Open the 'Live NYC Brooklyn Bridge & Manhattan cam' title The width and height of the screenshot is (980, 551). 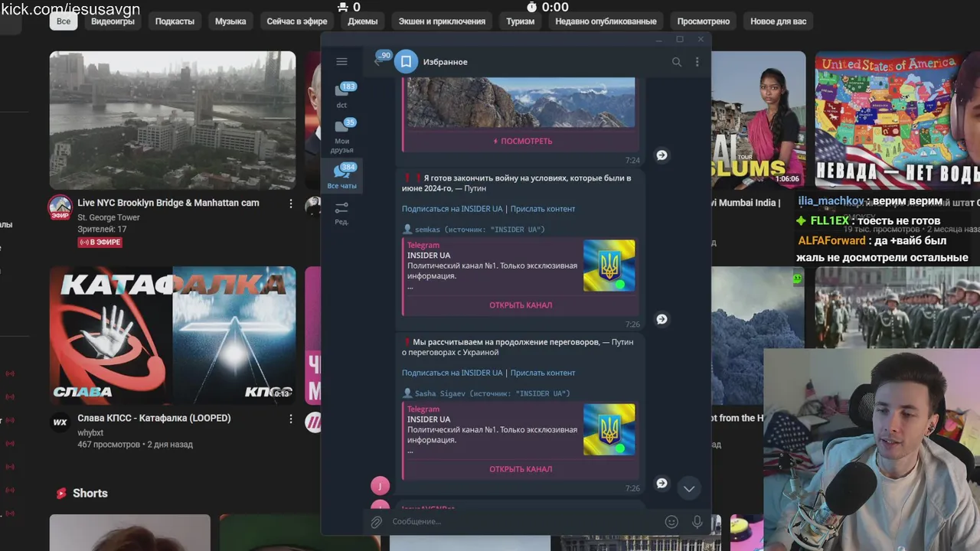[168, 203]
